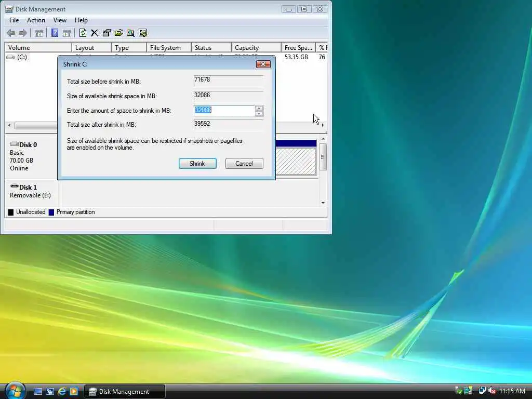Toggle the console tree pane icon

(x=39, y=33)
